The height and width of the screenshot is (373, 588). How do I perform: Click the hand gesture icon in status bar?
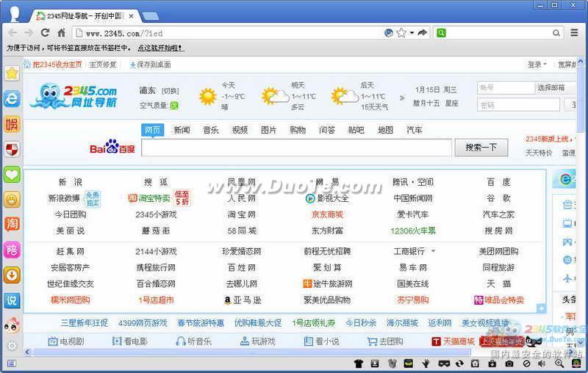point(426,363)
